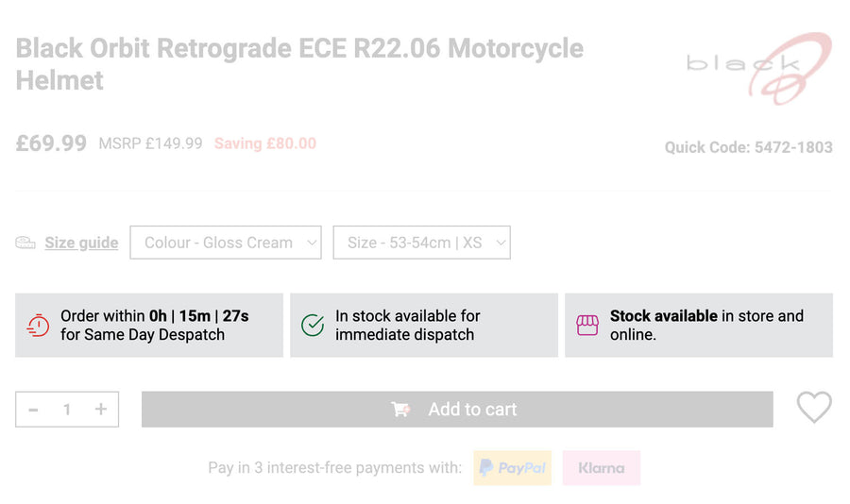Open the Size - 53-54cm XS dropdown

421,243
